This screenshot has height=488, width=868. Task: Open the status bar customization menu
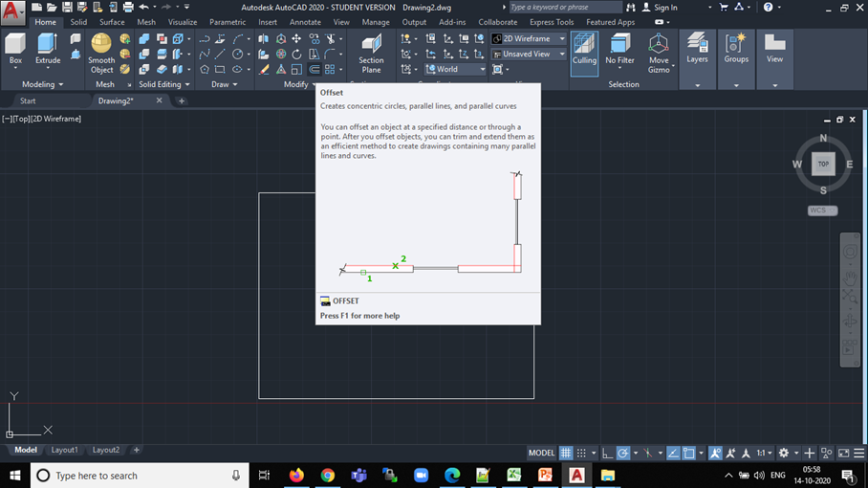click(858, 454)
